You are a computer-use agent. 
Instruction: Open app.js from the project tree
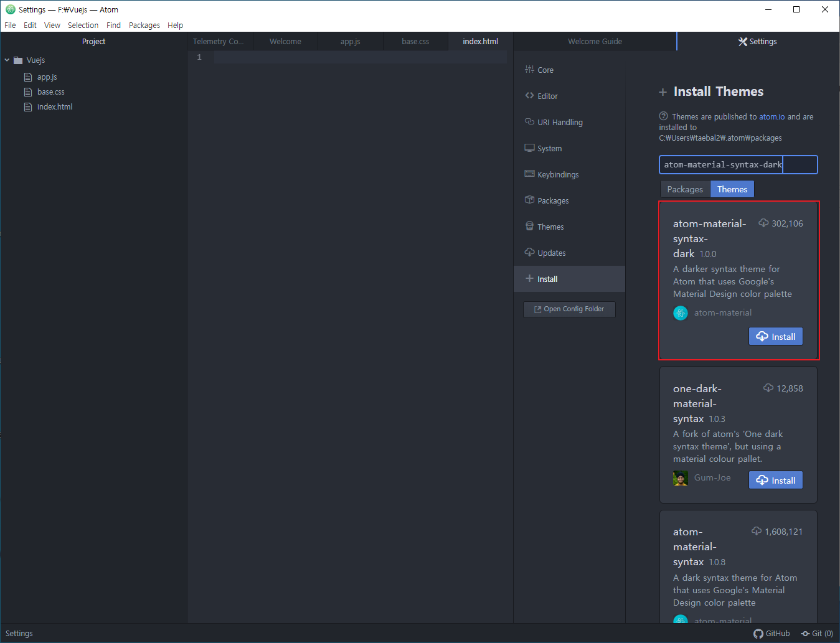[x=47, y=77]
